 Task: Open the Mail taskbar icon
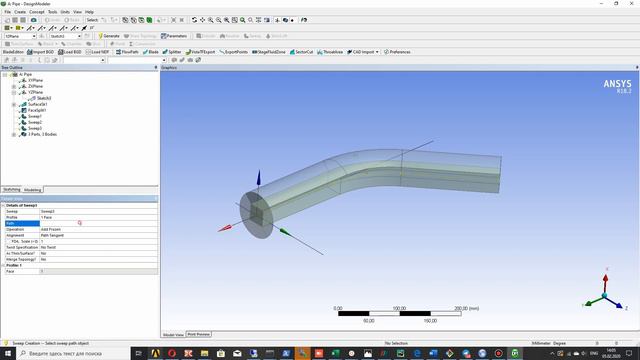pyautogui.click(x=237, y=353)
